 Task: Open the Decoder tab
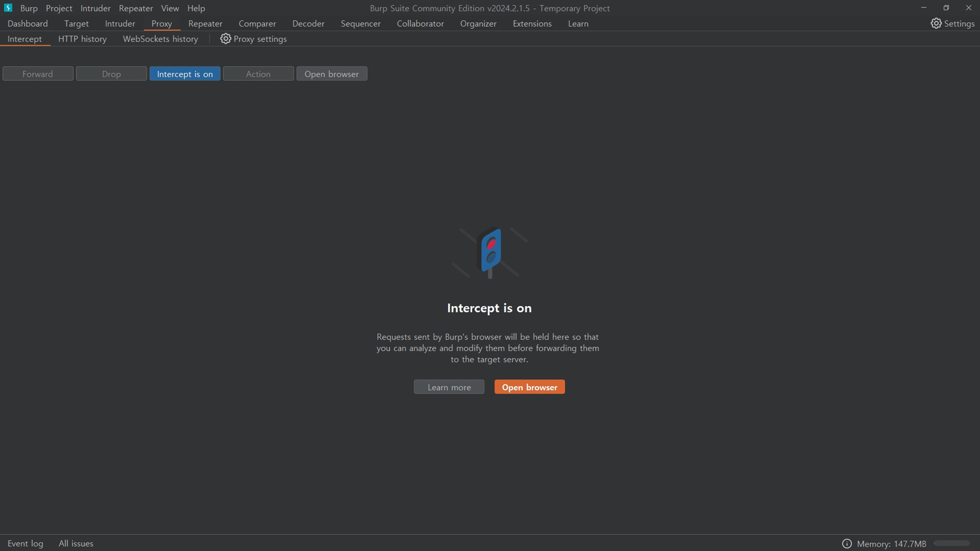(x=308, y=24)
